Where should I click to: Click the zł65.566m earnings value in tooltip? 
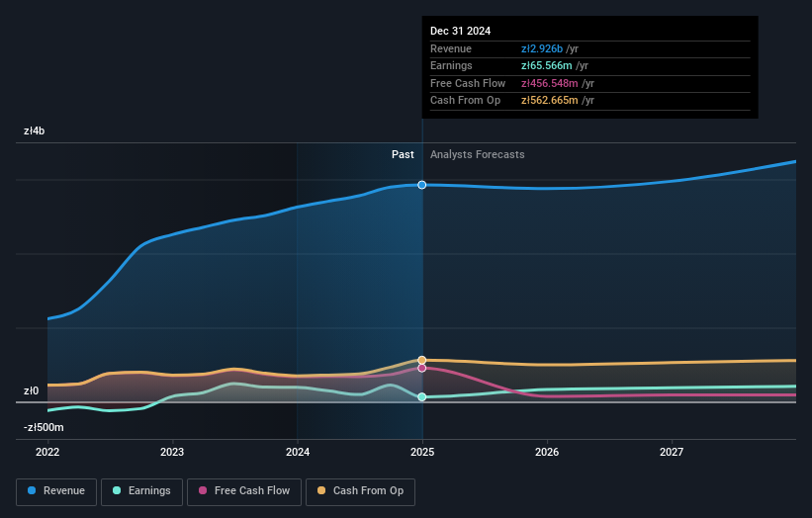(x=546, y=65)
